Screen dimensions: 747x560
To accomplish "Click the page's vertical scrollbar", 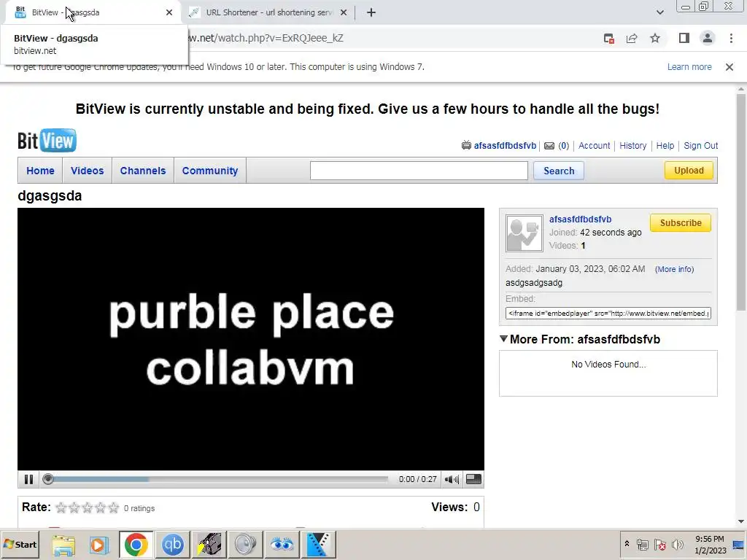I will [741, 203].
